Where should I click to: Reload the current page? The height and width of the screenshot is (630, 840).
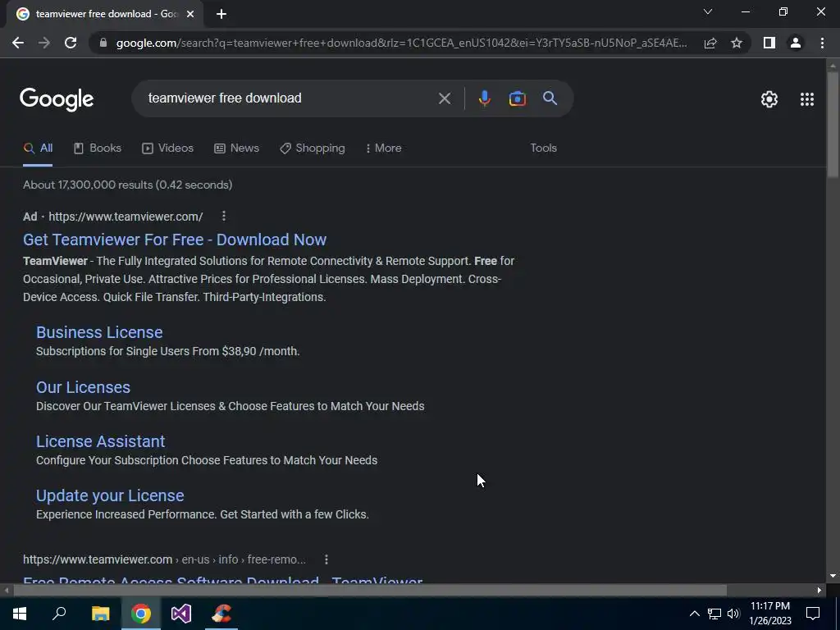pyautogui.click(x=71, y=43)
